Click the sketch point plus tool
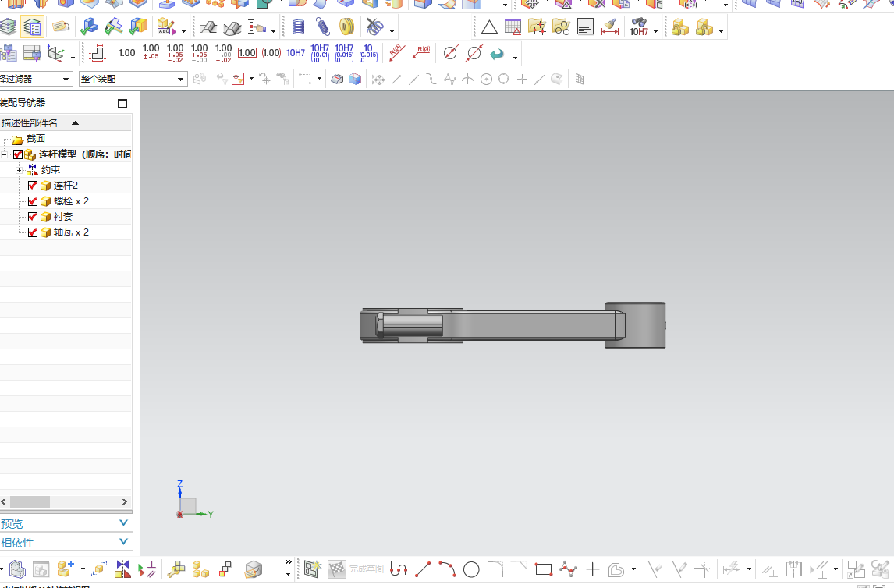This screenshot has height=588, width=894. [592, 569]
